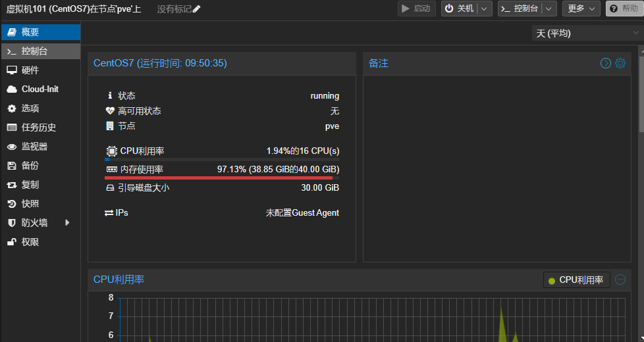Click the CentOS7 运行时间 panel title
The image size is (644, 342).
pos(160,63)
